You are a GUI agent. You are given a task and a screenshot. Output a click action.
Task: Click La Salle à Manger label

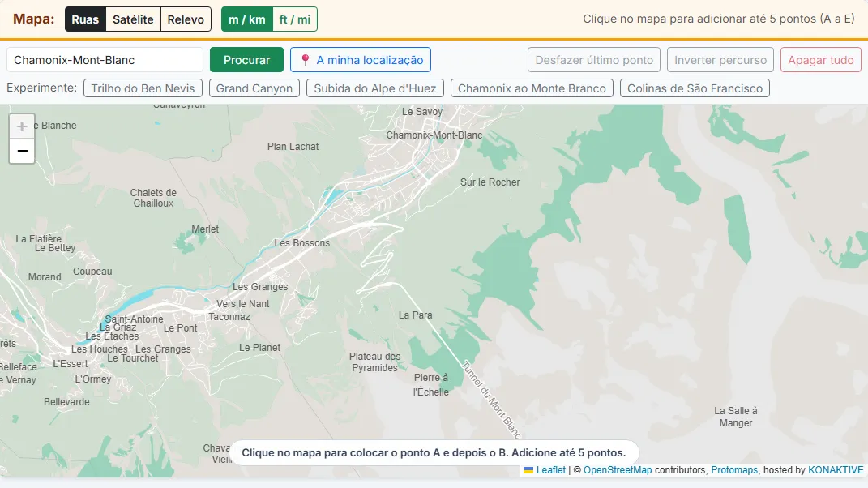coord(736,417)
